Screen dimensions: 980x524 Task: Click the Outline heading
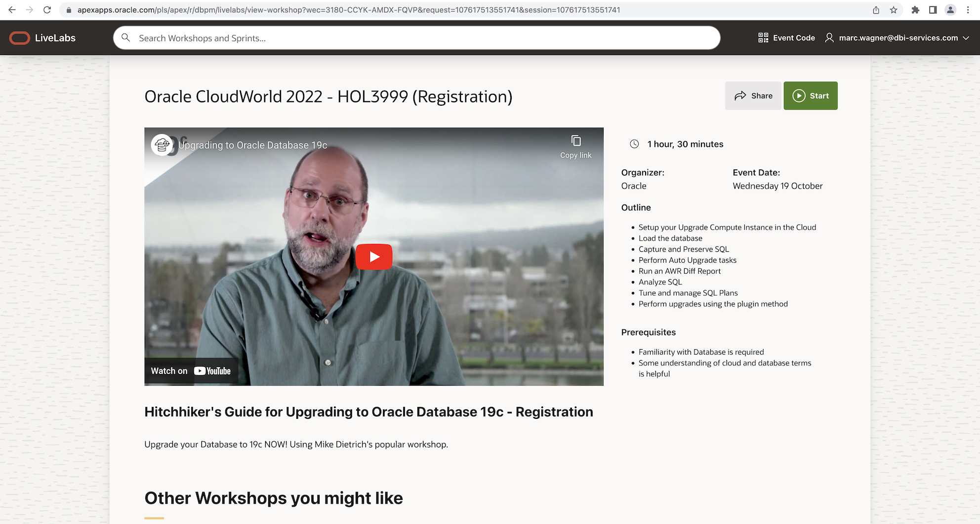[636, 207]
